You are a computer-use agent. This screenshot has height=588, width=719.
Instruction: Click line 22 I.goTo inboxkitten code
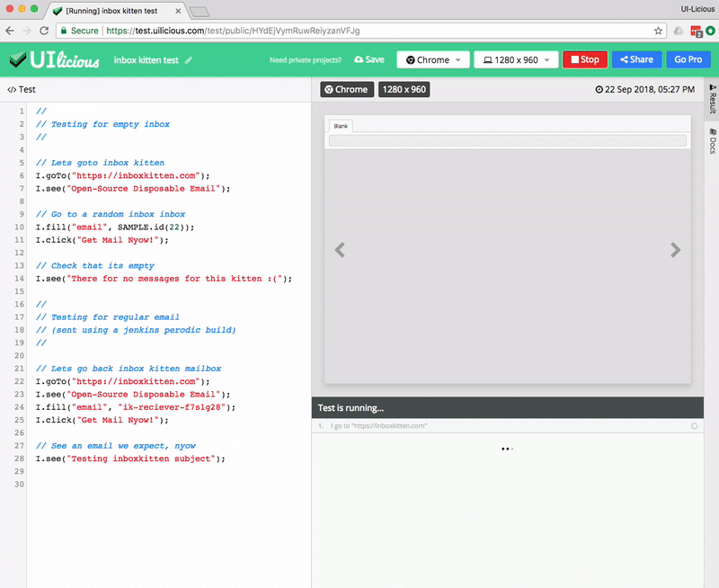[x=122, y=381]
